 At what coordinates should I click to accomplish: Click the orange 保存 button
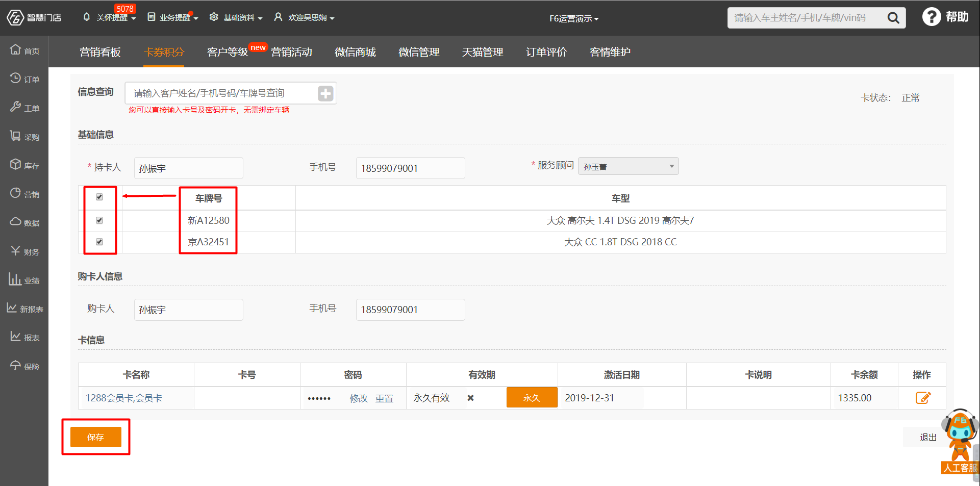pyautogui.click(x=96, y=437)
